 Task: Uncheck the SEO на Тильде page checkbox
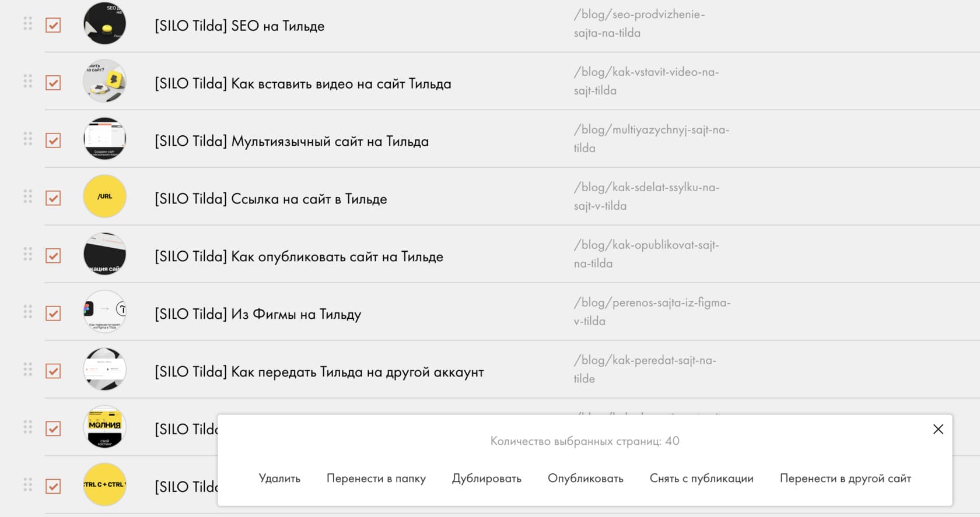point(53,25)
